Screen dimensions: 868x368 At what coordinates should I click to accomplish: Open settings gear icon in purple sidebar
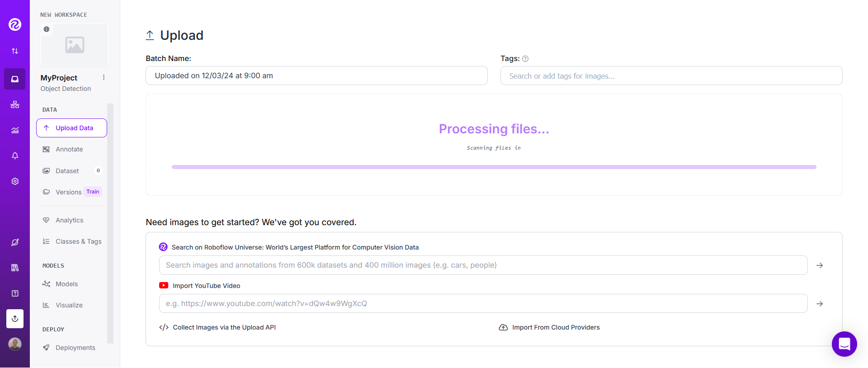coord(15,181)
